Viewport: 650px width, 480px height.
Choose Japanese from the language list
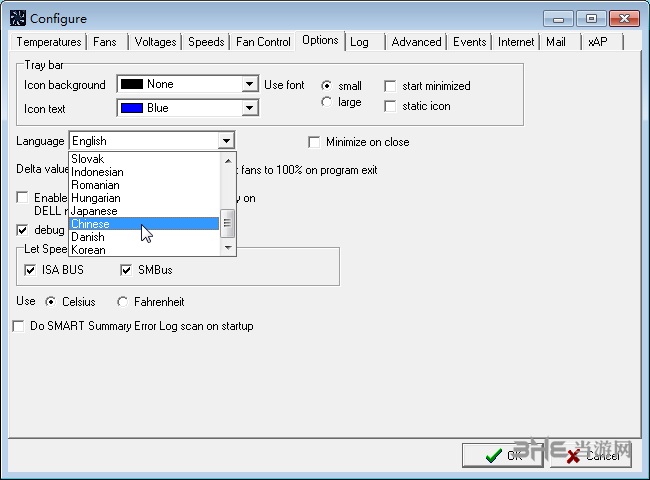point(144,211)
